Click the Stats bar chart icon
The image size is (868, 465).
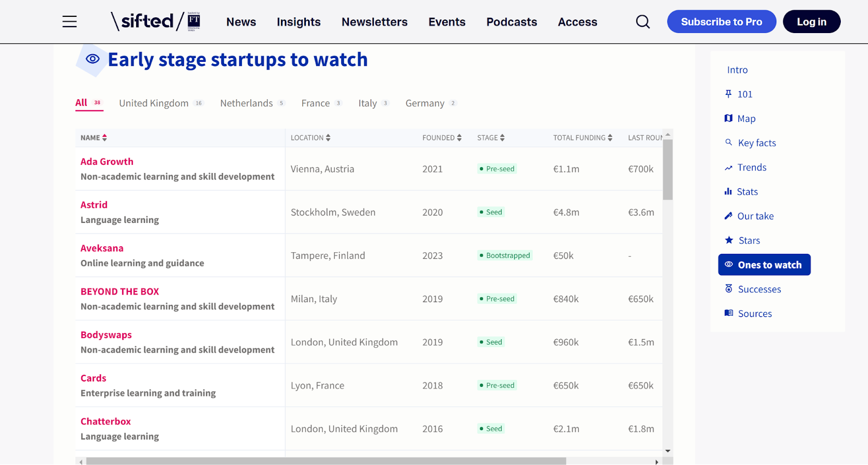(728, 191)
